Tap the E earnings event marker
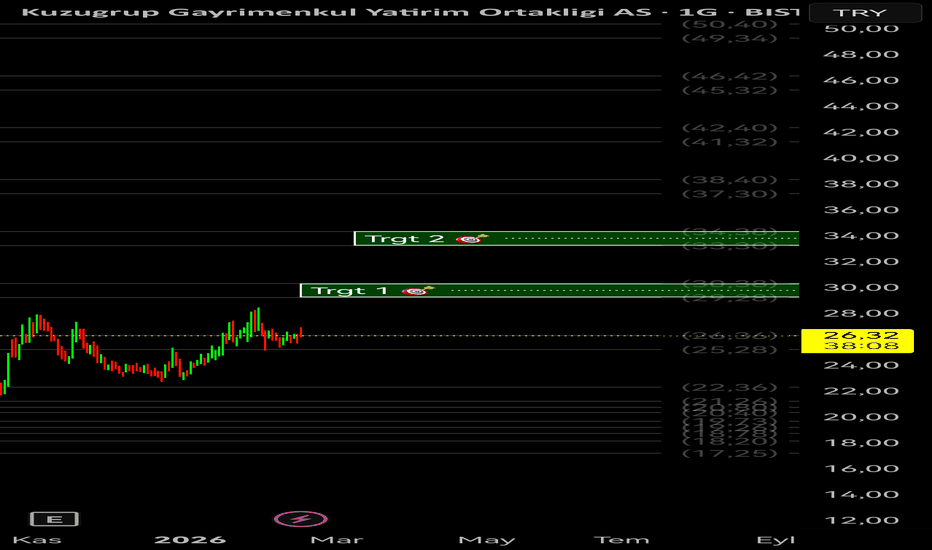 tap(54, 519)
